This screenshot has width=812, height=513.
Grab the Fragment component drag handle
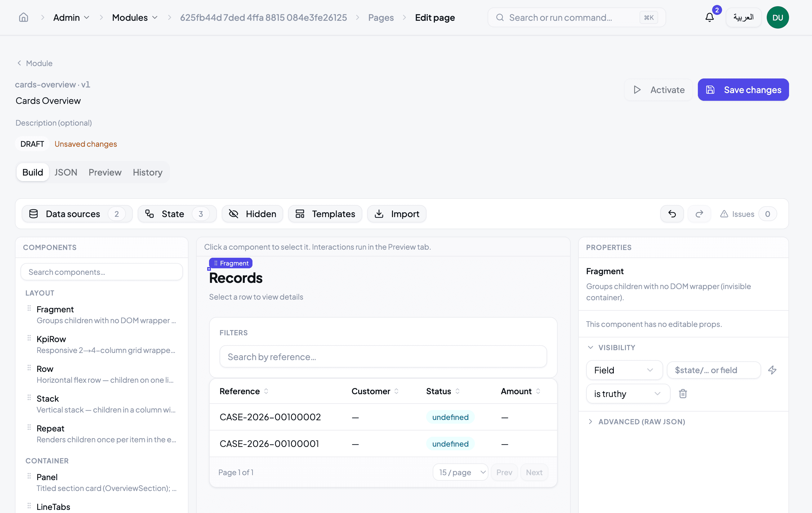[29, 308]
